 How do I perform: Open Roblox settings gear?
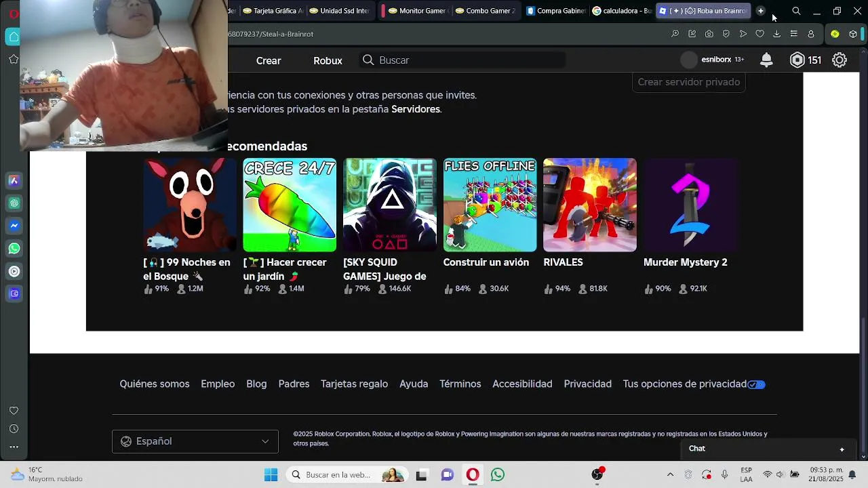pyautogui.click(x=840, y=60)
